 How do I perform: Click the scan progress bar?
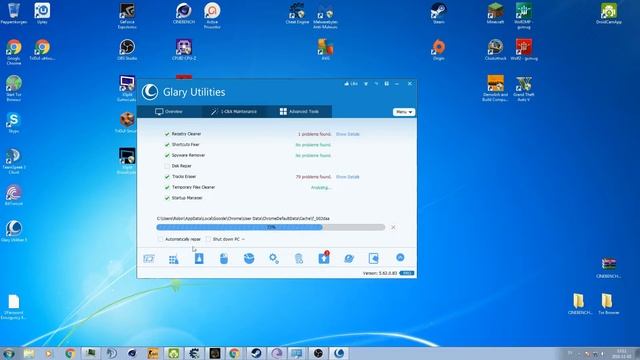(271, 227)
